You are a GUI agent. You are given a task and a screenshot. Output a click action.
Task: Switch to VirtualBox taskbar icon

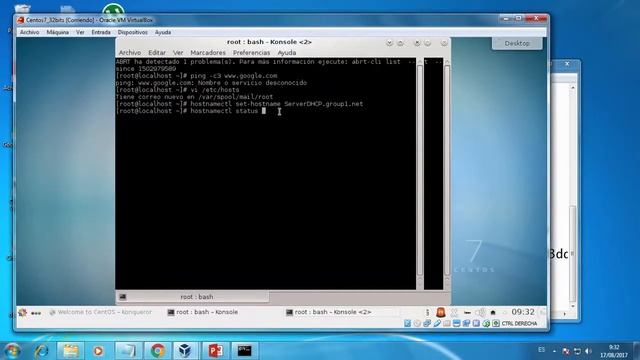[185, 351]
